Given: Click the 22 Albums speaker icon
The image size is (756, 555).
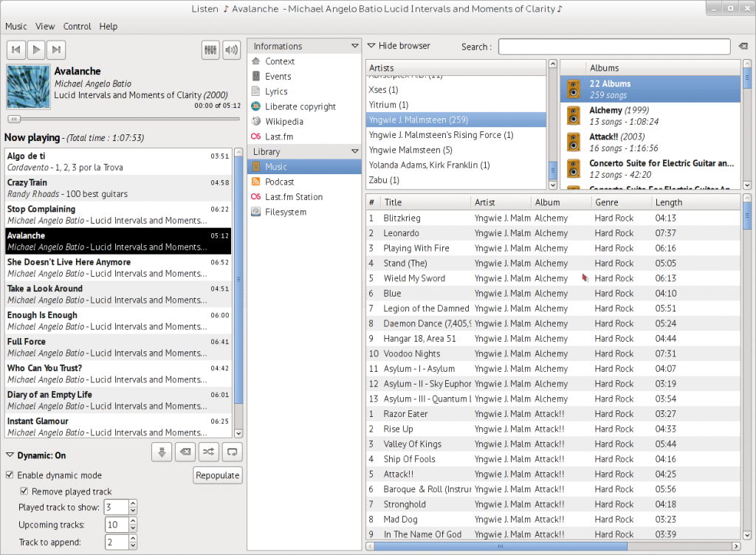Looking at the screenshot, I should click(x=573, y=89).
